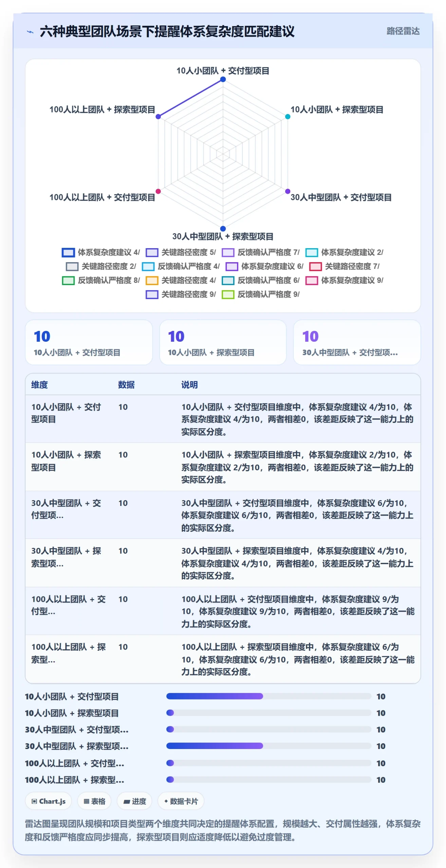Click the progress bar for 100人以上团队 + 探索型…
This screenshot has height=868, width=446.
(269, 779)
